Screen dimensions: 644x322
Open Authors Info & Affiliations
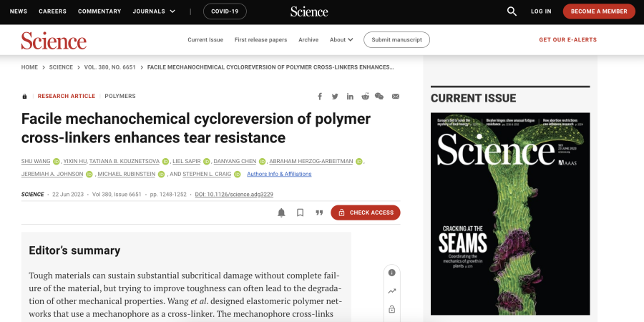click(x=279, y=174)
